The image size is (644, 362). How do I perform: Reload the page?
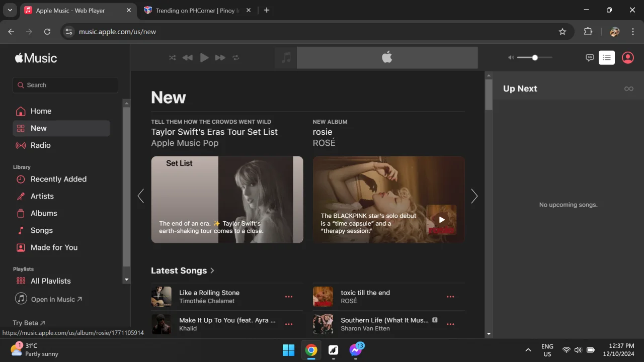pos(47,32)
